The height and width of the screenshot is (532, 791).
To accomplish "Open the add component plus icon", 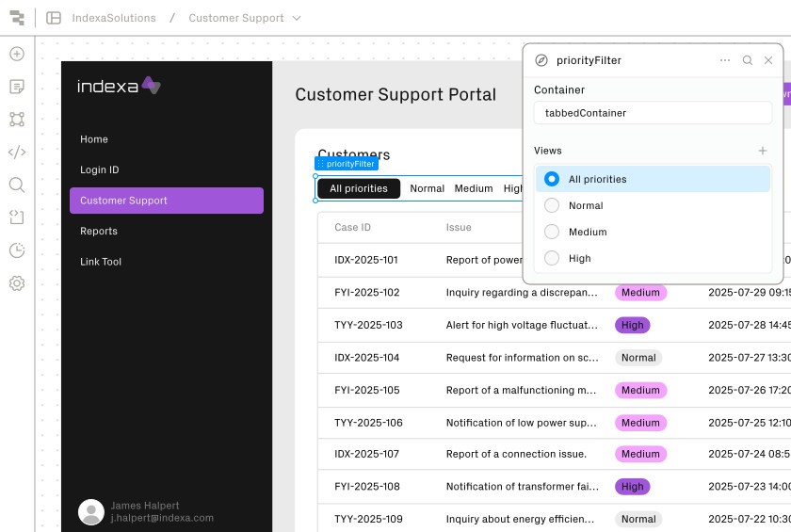I will point(17,54).
